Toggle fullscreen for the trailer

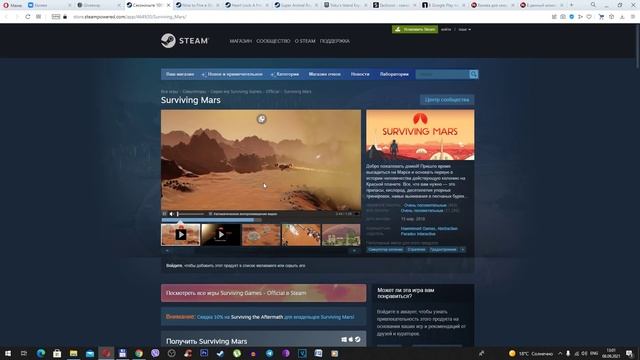357,214
